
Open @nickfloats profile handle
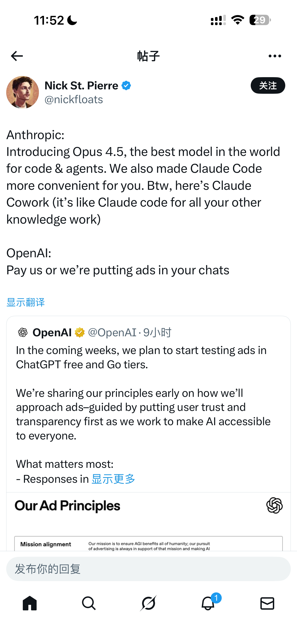pyautogui.click(x=73, y=99)
